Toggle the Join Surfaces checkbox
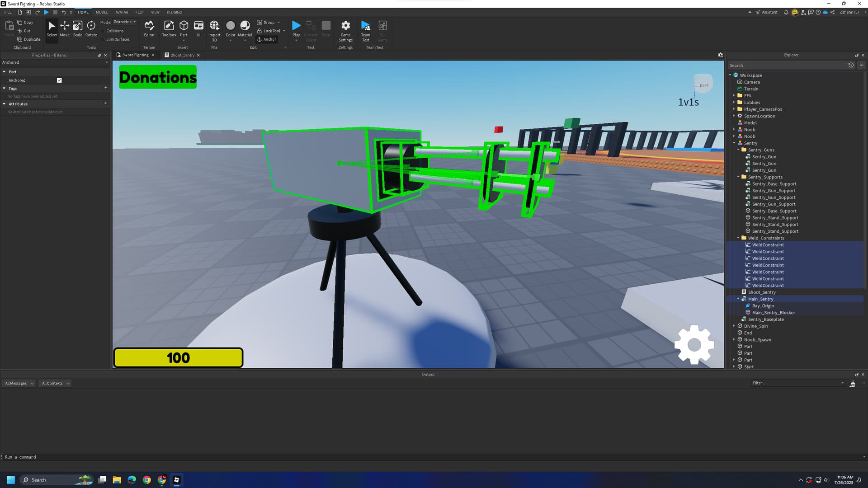Viewport: 868px width, 488px height. coord(103,39)
